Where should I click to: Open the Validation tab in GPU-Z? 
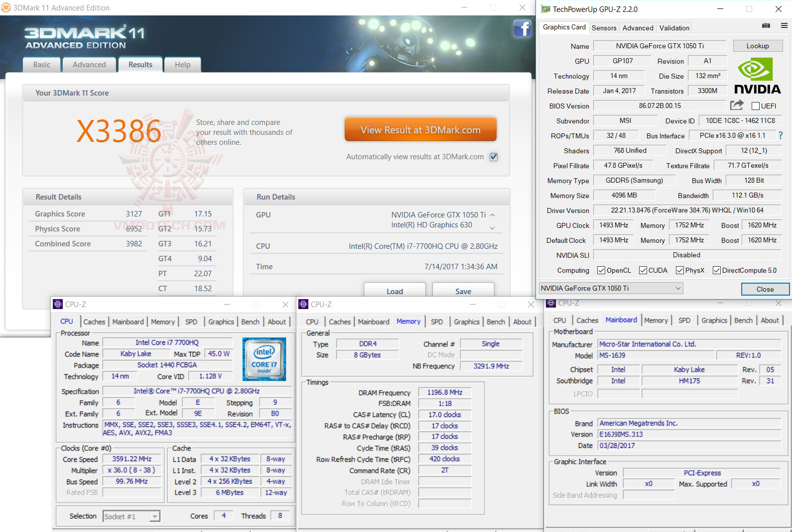(674, 28)
